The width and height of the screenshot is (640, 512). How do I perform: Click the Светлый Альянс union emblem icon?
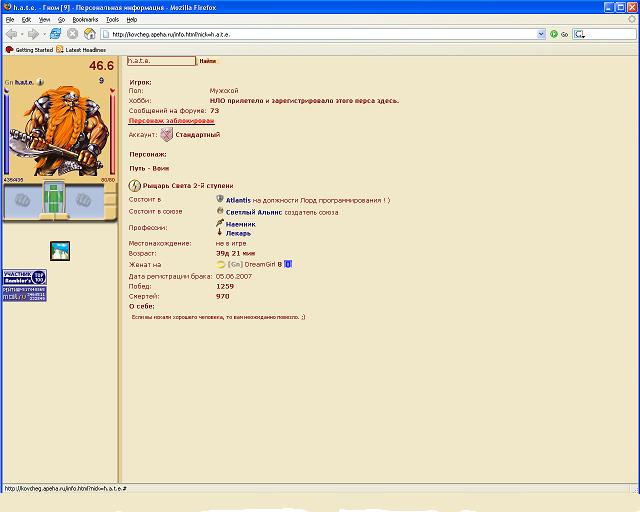coord(220,211)
